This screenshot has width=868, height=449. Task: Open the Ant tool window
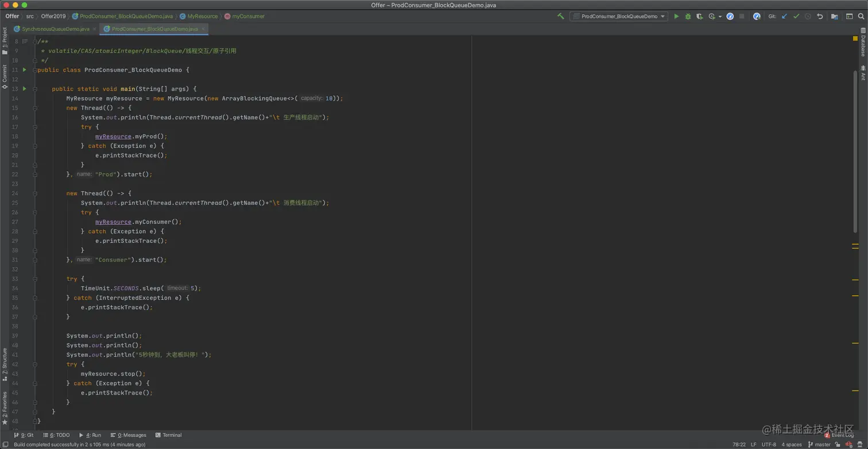[x=862, y=72]
